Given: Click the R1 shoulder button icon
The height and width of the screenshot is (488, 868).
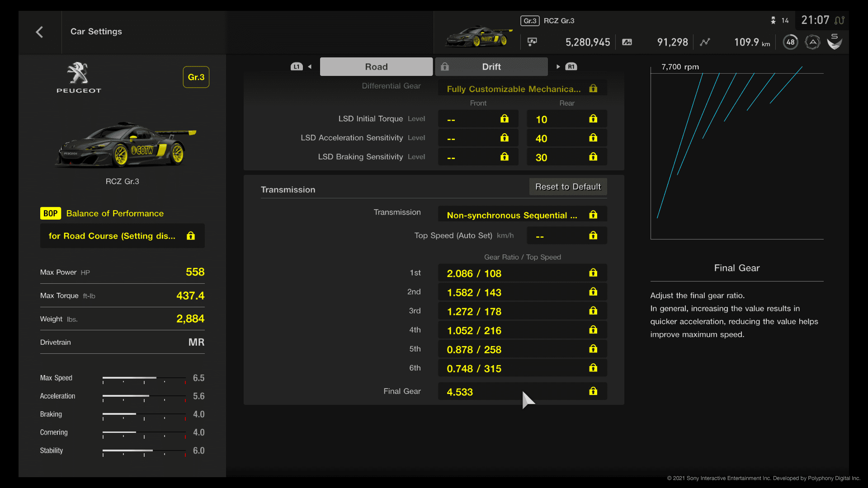Looking at the screenshot, I should click(x=571, y=67).
